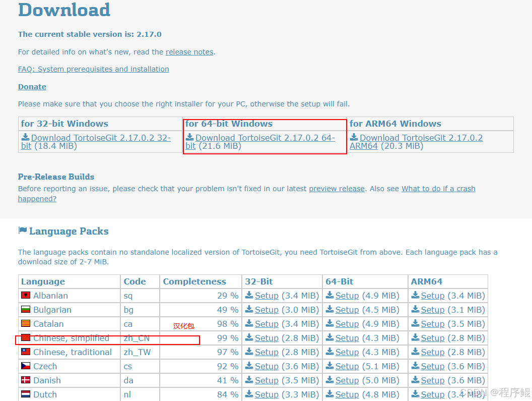Download Catalan ARM64 Setup language pack
Screen dimensions: 532x401
(433, 324)
